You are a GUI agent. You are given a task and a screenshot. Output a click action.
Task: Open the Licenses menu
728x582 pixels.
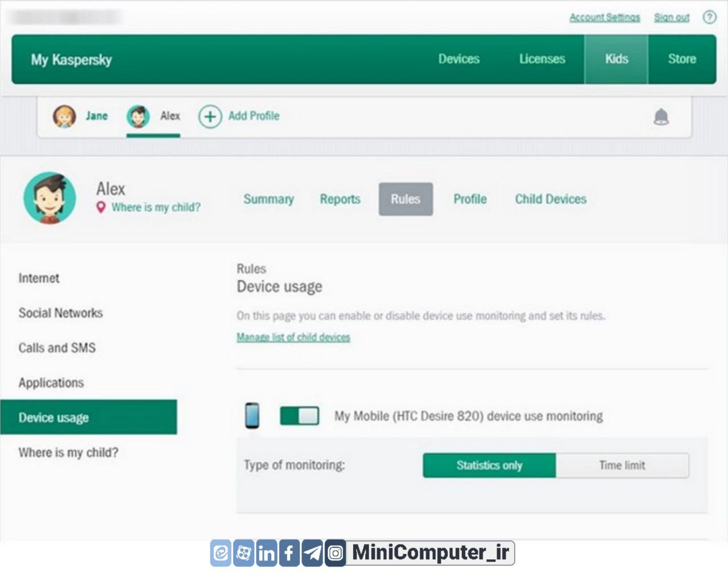(542, 59)
